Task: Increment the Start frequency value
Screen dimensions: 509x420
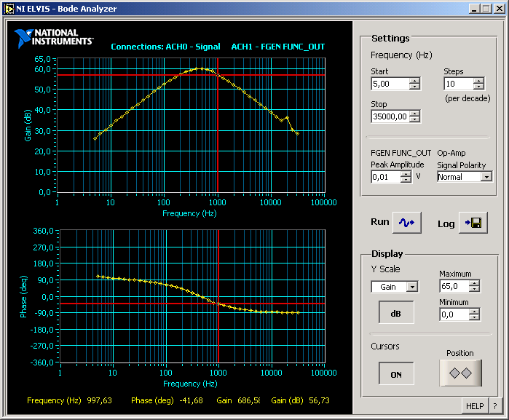Action: click(414, 81)
